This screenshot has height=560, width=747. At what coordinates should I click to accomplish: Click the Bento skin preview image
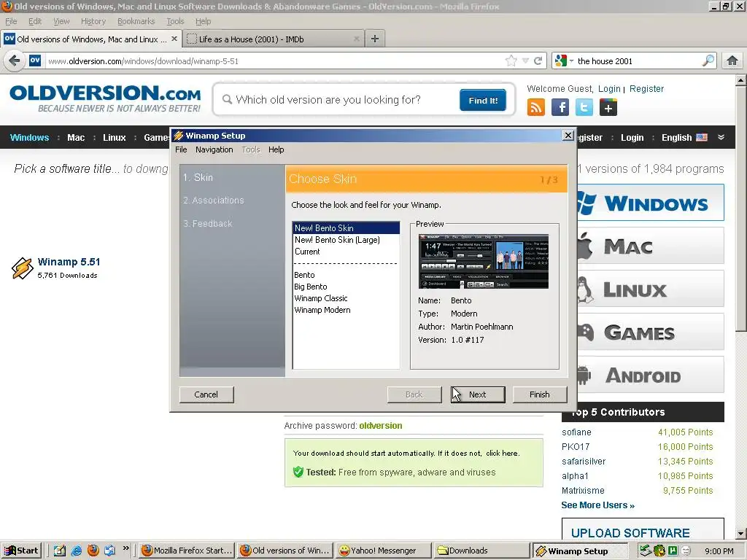[x=484, y=262]
